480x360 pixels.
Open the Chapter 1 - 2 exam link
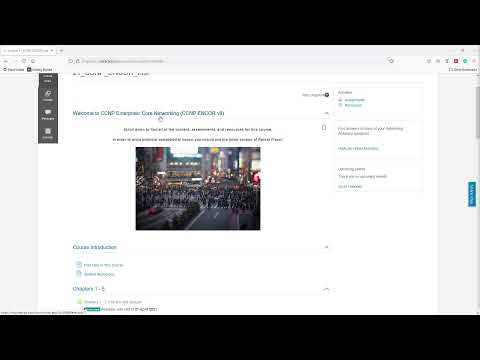click(x=113, y=302)
